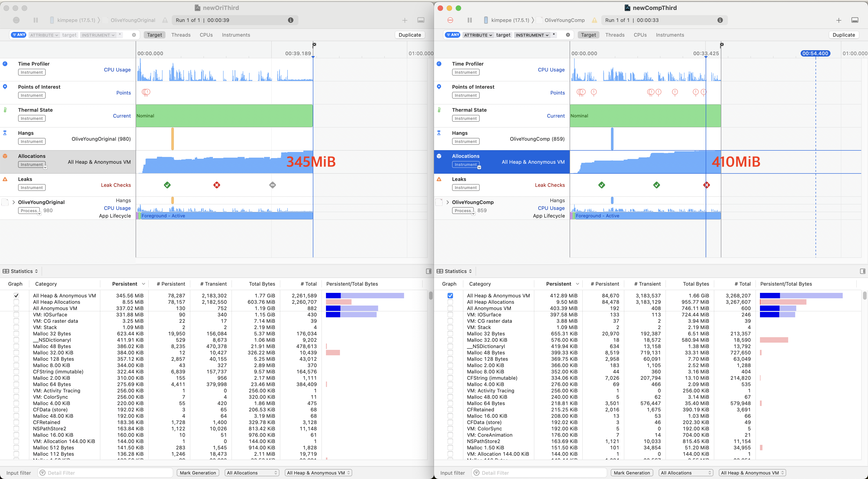
Task: Click the ANY filter pill in newCompThird
Action: pyautogui.click(x=453, y=35)
